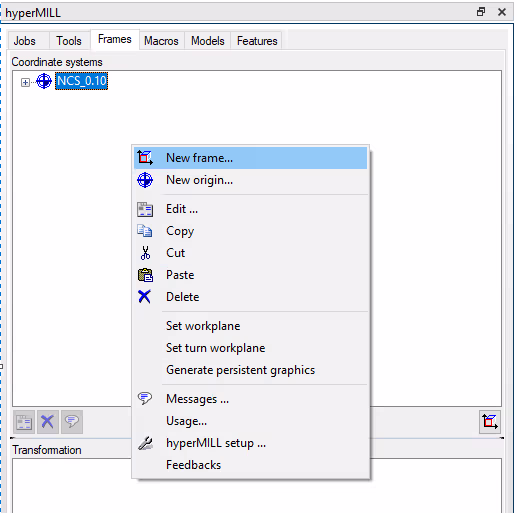Viewport: 517px width, 513px height.
Task: Expand the NCS_0.10 tree node
Action: coord(25,82)
